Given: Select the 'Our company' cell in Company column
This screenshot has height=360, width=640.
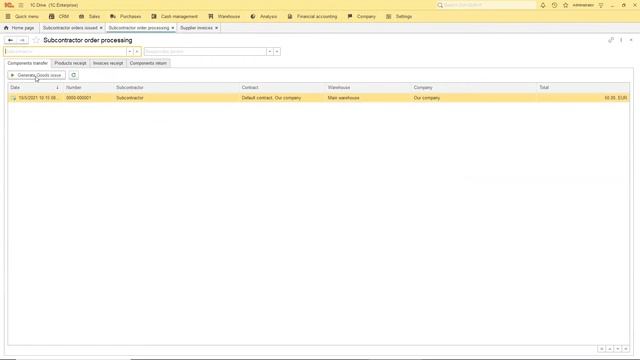Looking at the screenshot, I should [x=474, y=98].
